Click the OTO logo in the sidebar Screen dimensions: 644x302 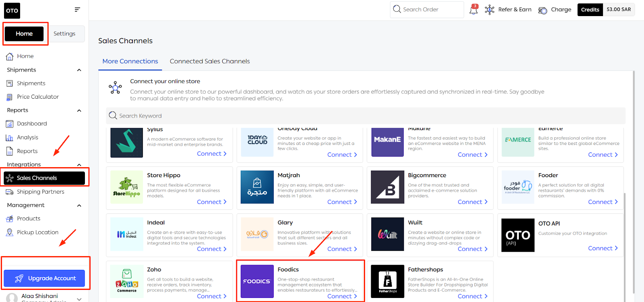click(12, 10)
